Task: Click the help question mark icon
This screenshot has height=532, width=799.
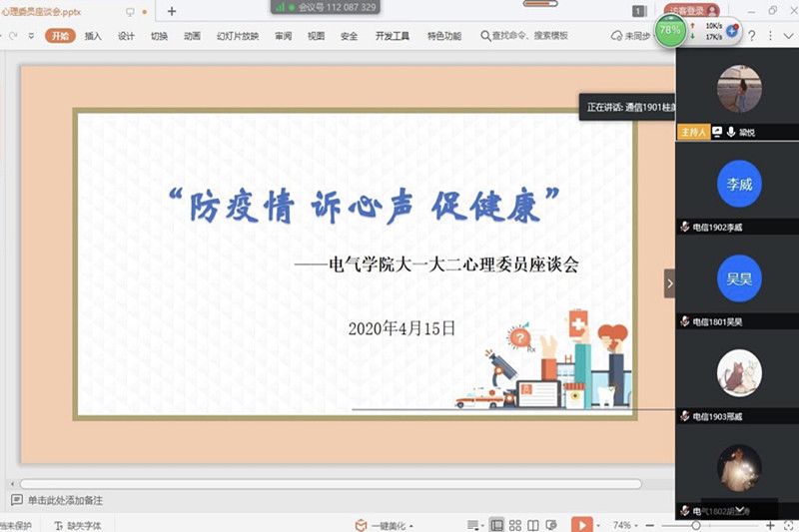Action: point(751,35)
